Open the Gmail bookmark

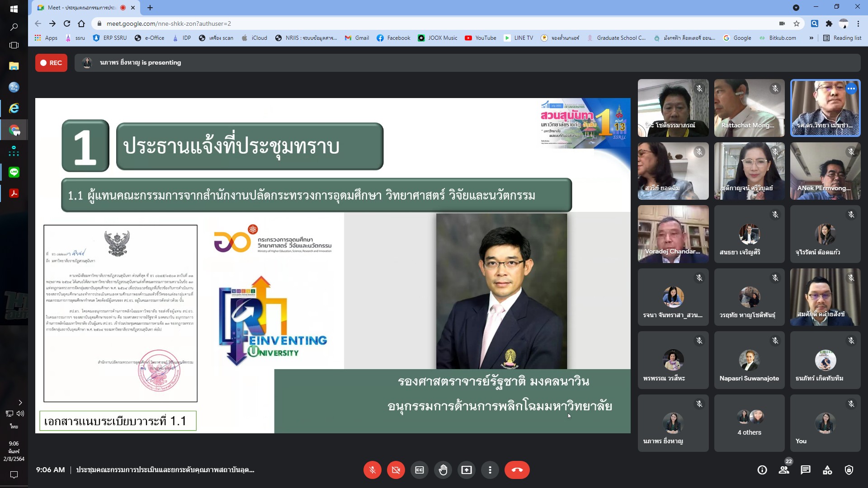357,38
